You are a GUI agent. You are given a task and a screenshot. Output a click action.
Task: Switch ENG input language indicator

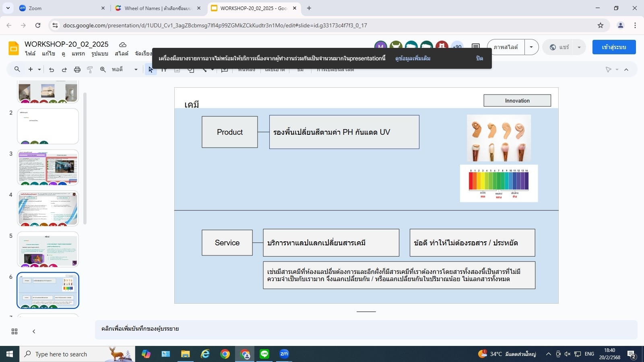[x=589, y=354]
